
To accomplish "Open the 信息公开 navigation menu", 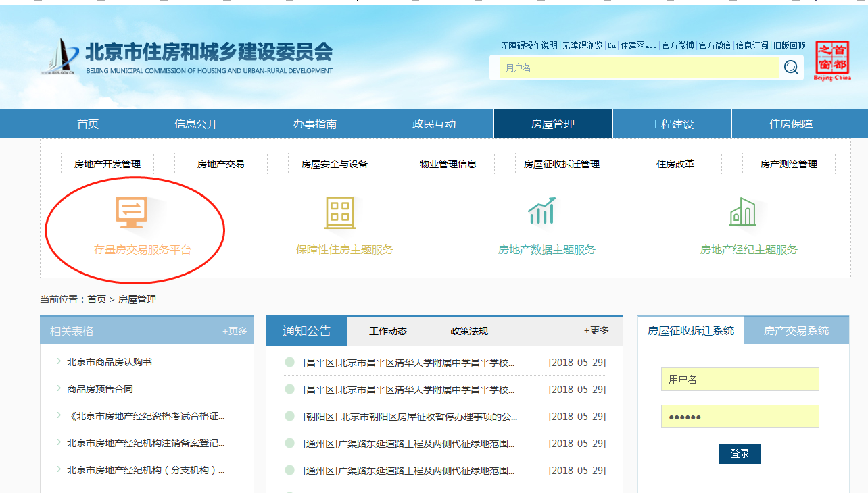I will [196, 124].
